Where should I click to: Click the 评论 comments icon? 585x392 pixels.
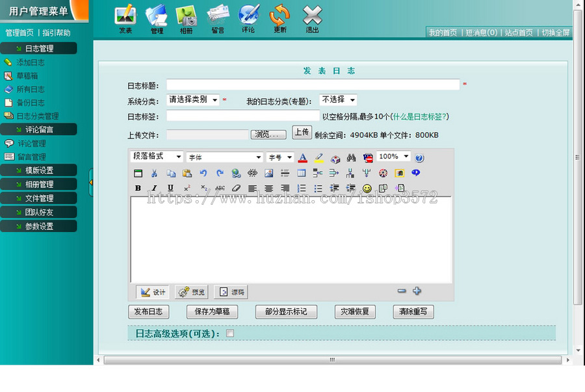[248, 16]
